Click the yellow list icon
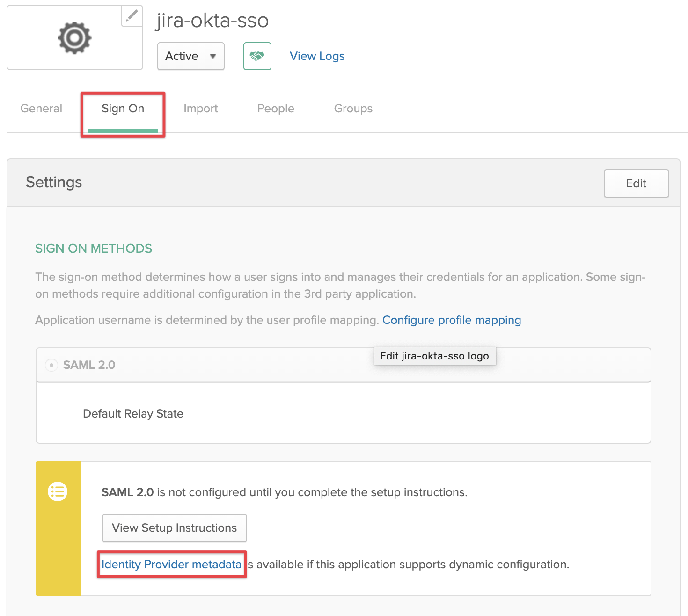 pos(58,491)
